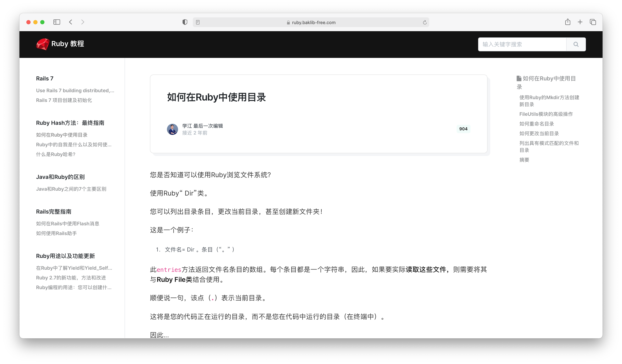622x364 pixels.
Task: Reload the page with refresh icon
Action: point(425,22)
